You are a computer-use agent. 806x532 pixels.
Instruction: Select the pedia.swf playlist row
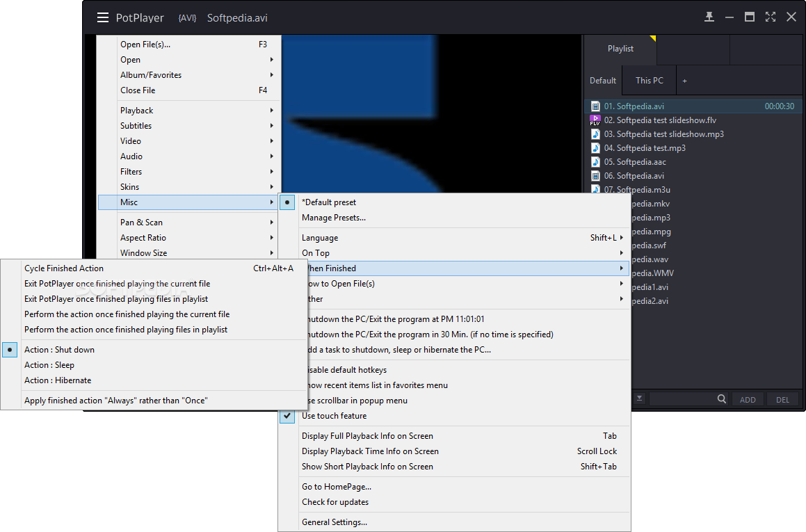tap(716, 245)
